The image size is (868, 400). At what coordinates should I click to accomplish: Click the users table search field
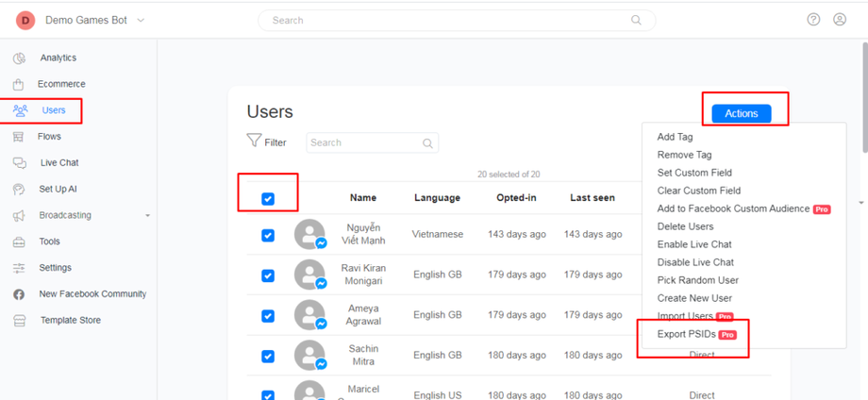[365, 142]
